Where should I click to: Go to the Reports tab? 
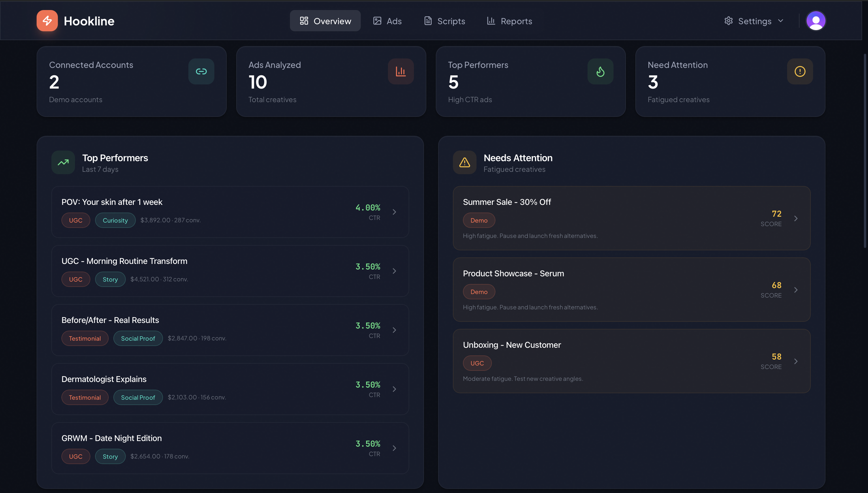point(510,21)
